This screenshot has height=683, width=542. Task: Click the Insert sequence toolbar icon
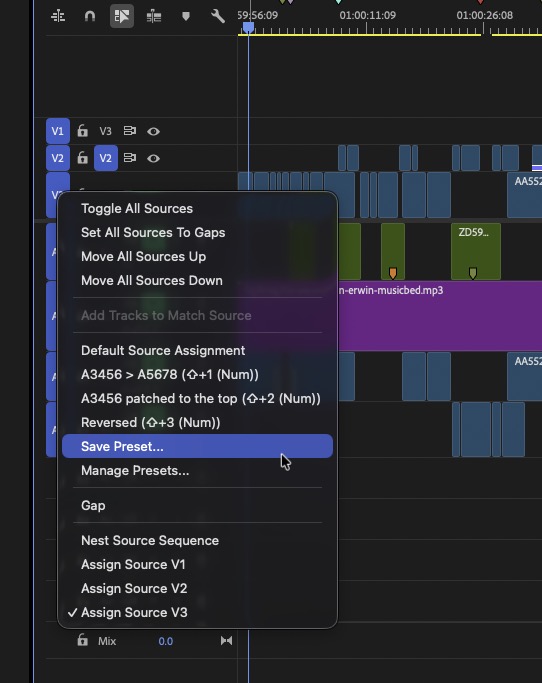point(154,17)
